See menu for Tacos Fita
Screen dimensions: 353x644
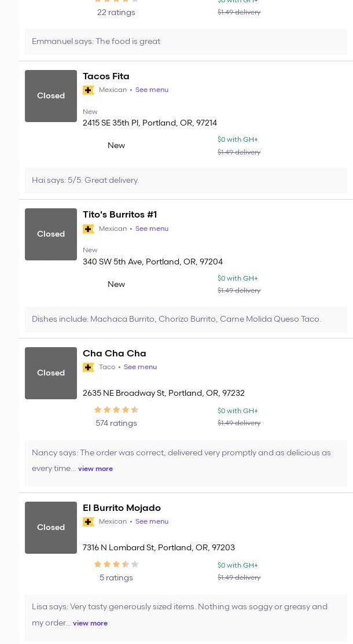pyautogui.click(x=152, y=90)
